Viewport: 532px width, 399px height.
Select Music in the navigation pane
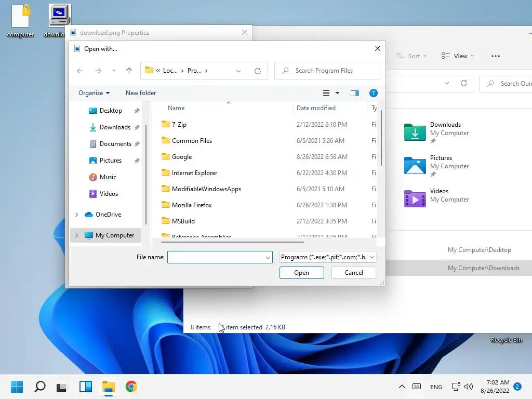pos(108,177)
